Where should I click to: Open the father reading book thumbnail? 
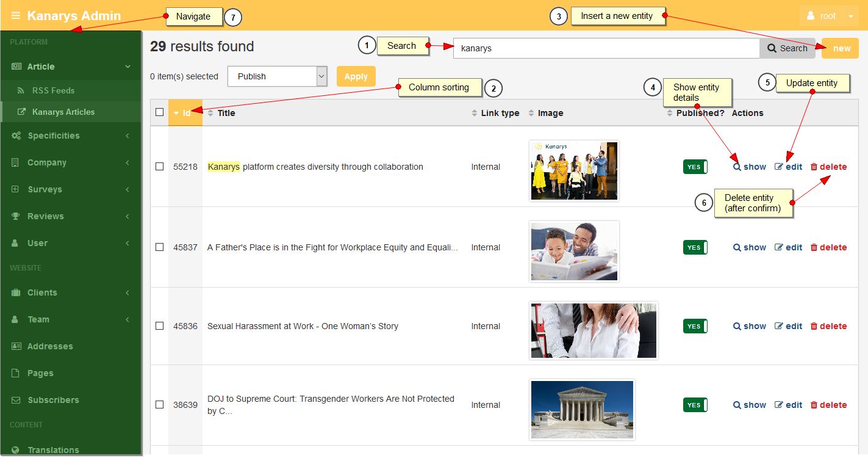pyautogui.click(x=574, y=251)
